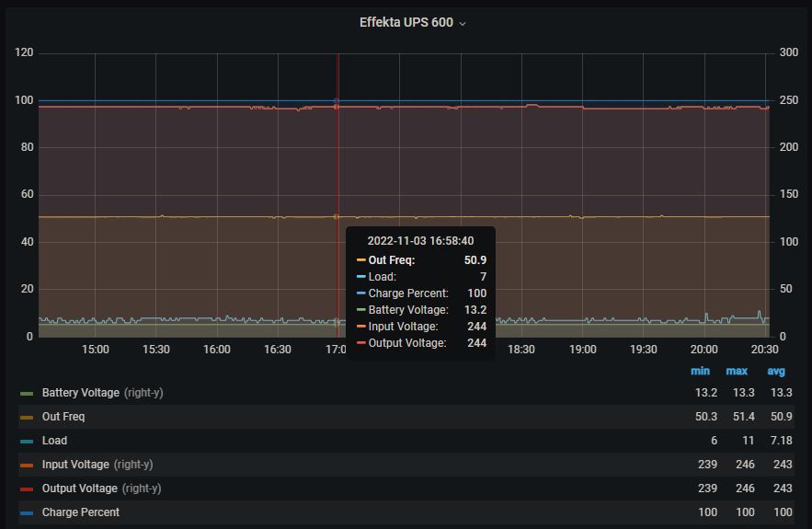The height and width of the screenshot is (529, 812).
Task: Click the 19:00 time axis label
Action: click(583, 350)
